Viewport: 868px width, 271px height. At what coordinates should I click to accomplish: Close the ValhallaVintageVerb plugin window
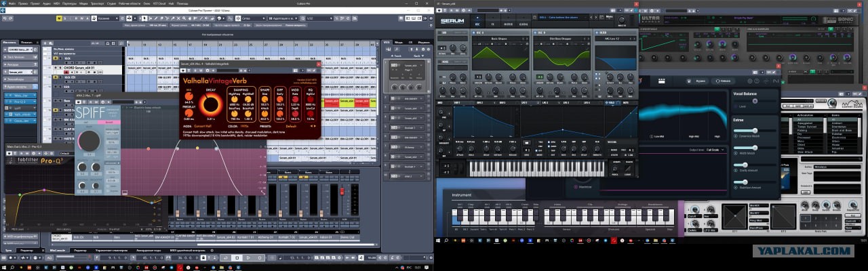[319, 64]
